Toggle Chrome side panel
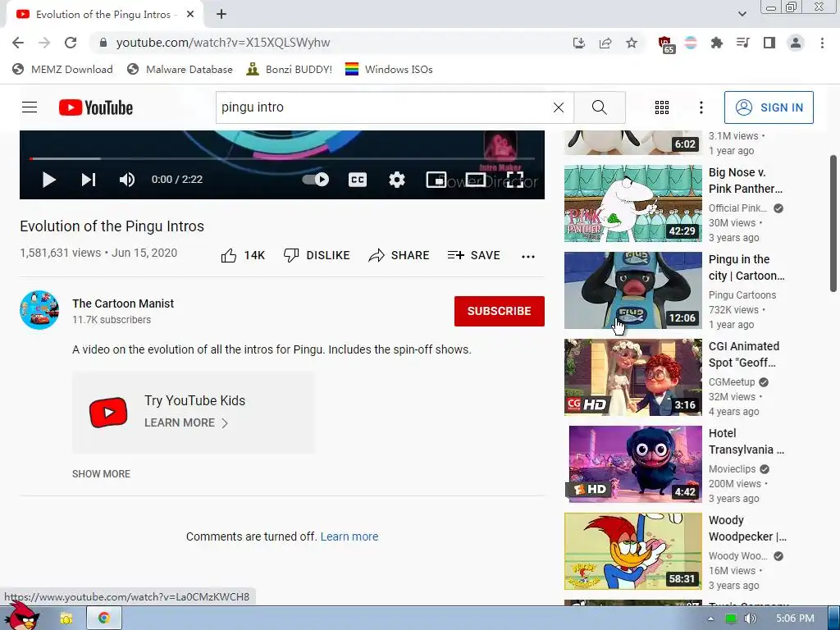Screen dimensions: 840x630 769,43
